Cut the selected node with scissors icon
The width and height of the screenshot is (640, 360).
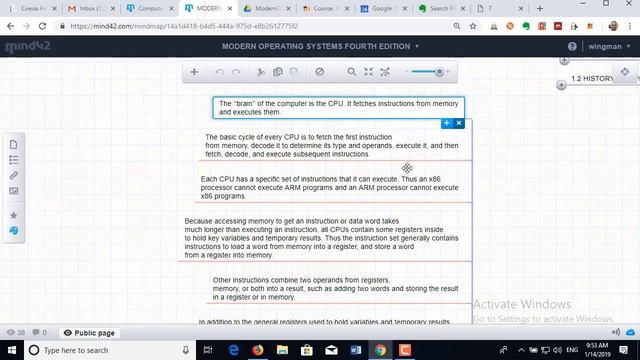coord(261,72)
